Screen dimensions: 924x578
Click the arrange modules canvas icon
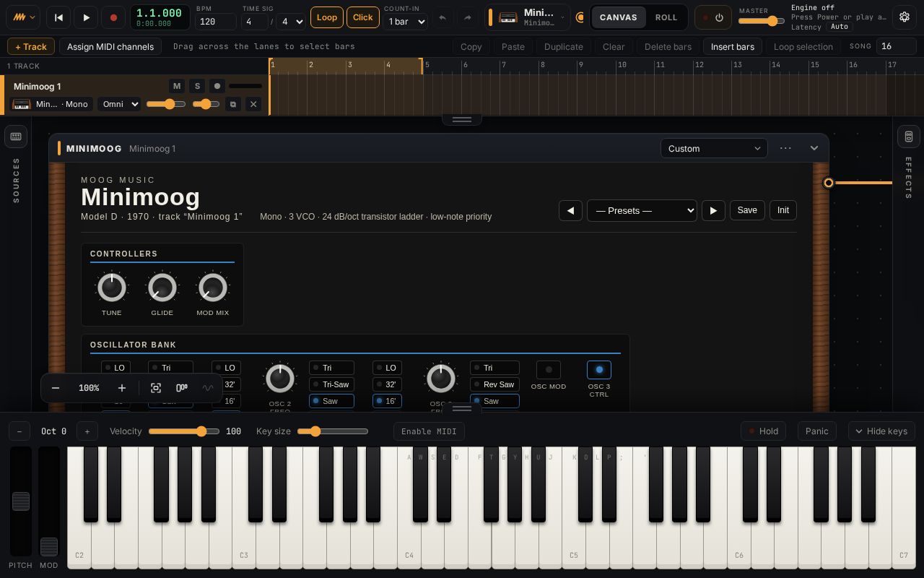point(182,388)
